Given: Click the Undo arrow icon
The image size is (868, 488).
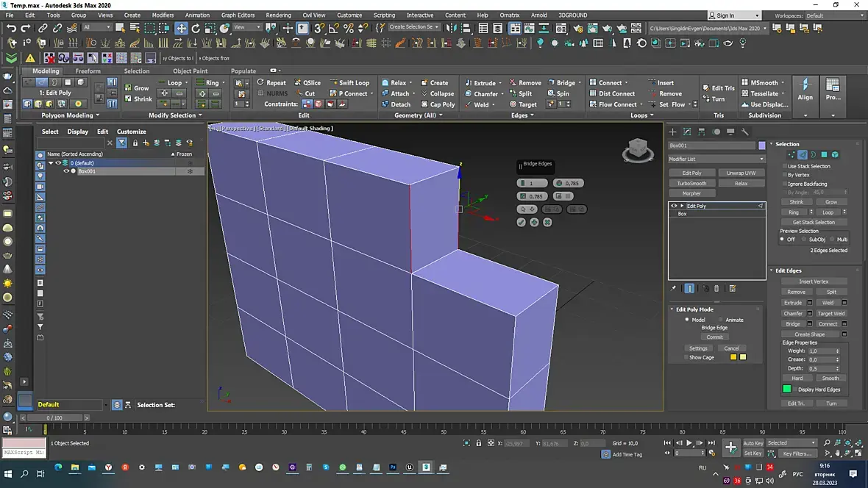Looking at the screenshot, I should coord(11,28).
